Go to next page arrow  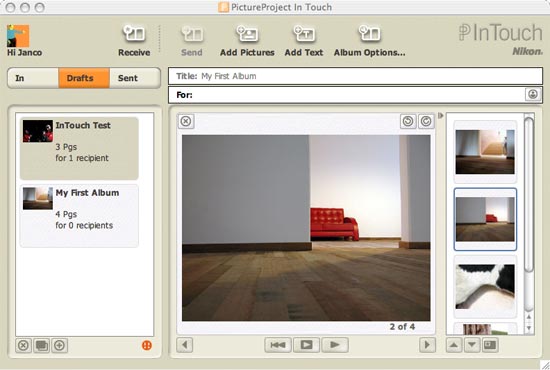pos(427,345)
